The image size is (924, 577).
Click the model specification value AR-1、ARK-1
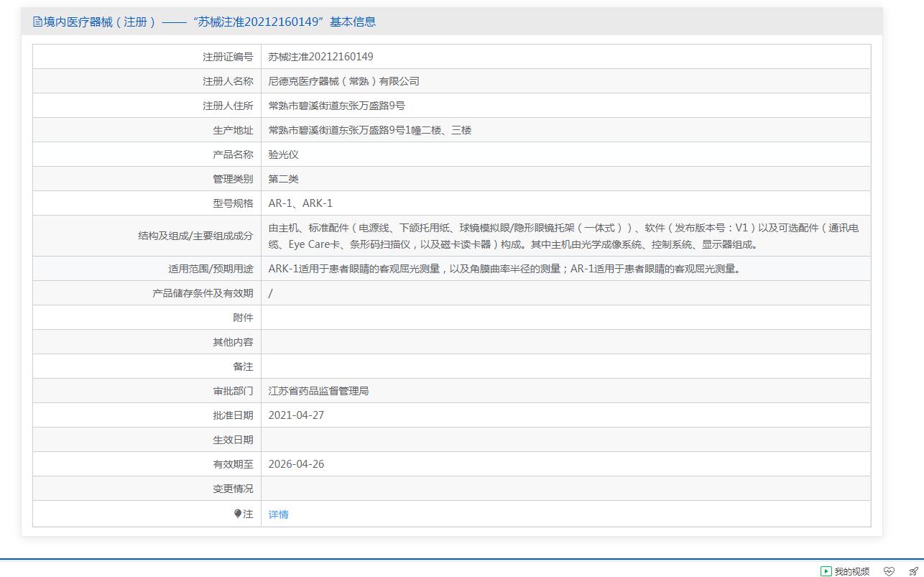[x=300, y=203]
